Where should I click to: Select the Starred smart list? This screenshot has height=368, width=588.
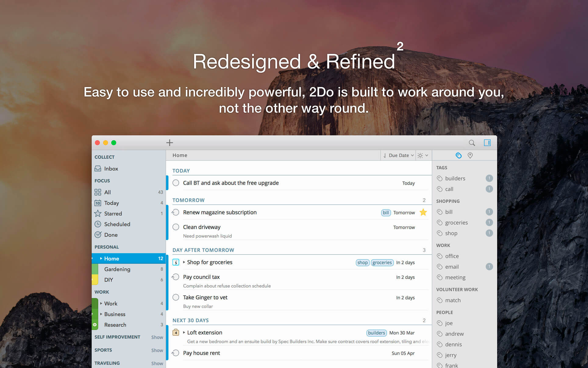113,213
